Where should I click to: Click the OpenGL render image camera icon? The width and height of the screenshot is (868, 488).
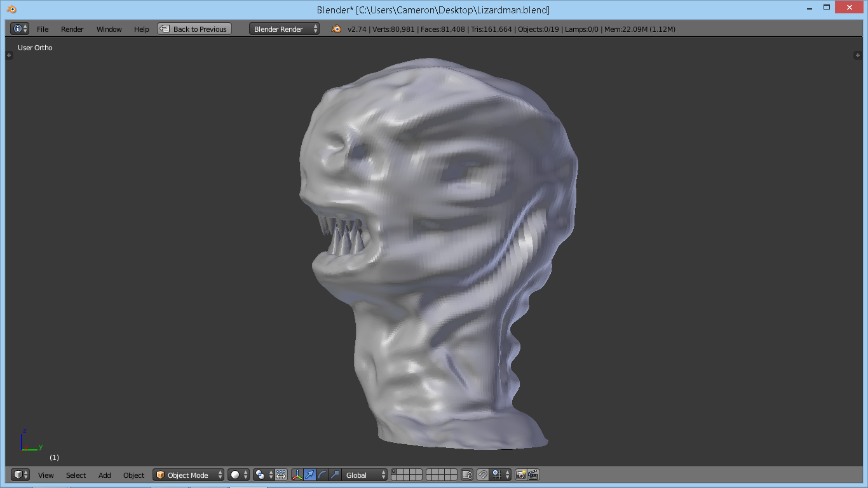point(521,475)
